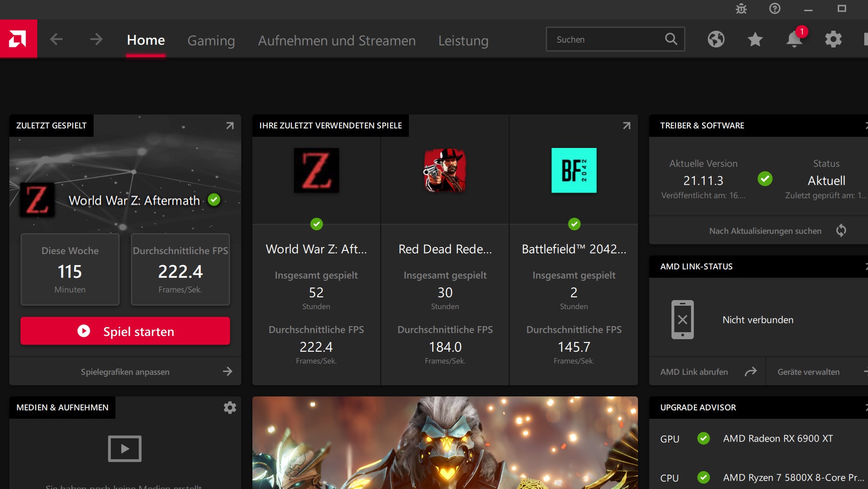Click the AMD Link abrufen share arrow
The image size is (868, 489).
[x=751, y=371]
